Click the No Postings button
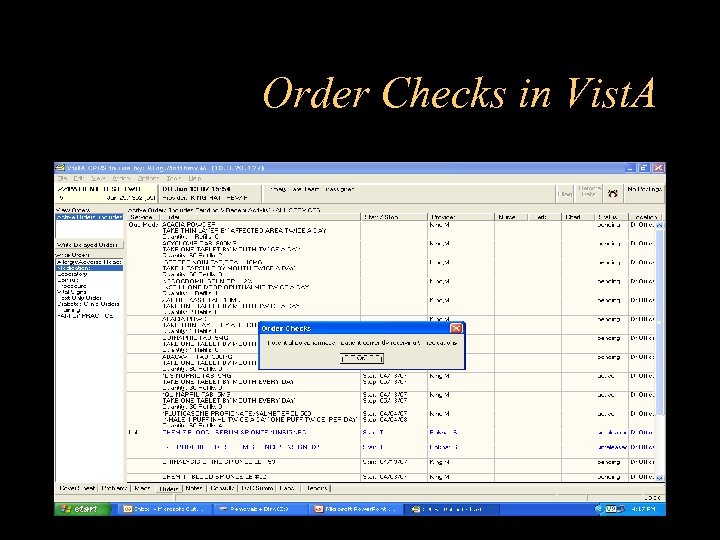The width and height of the screenshot is (720, 540). pyautogui.click(x=645, y=193)
